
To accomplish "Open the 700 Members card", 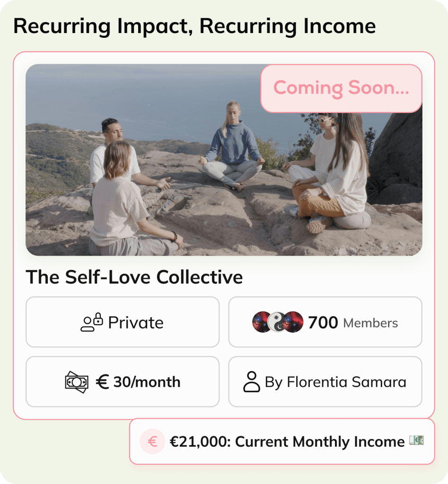I will (325, 322).
